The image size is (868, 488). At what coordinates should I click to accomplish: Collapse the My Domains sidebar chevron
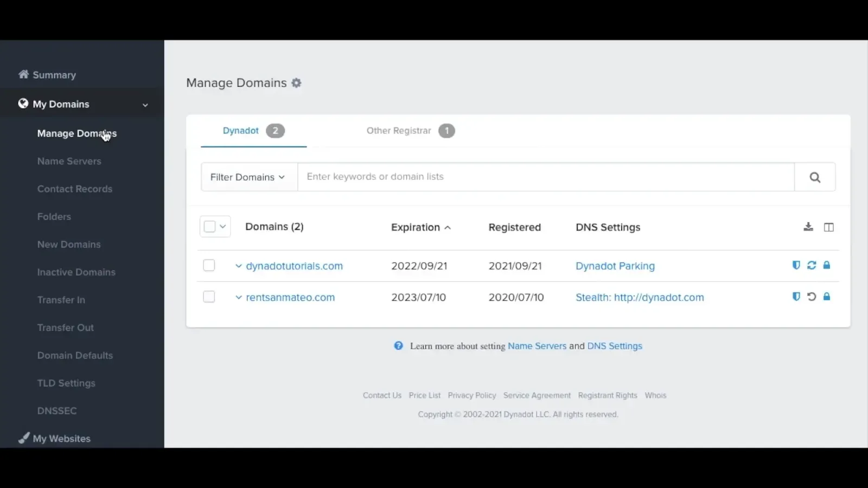click(145, 105)
